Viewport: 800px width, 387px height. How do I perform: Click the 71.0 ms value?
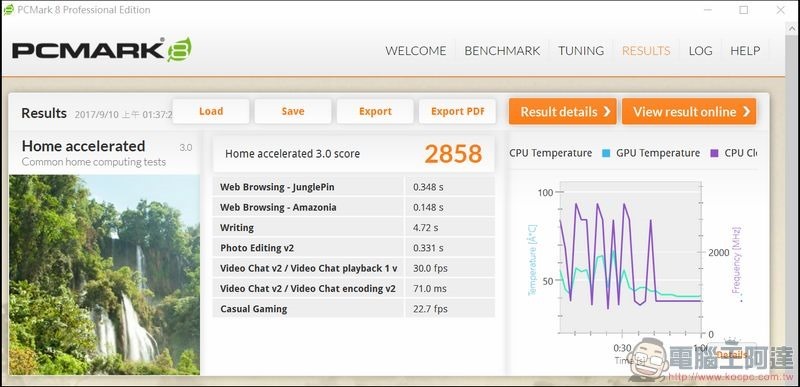click(430, 289)
